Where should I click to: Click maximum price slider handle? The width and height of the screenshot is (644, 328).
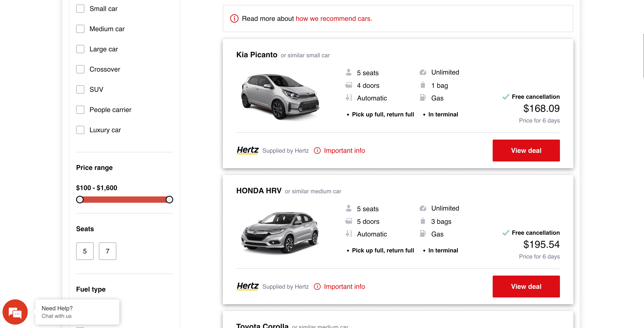tap(169, 200)
